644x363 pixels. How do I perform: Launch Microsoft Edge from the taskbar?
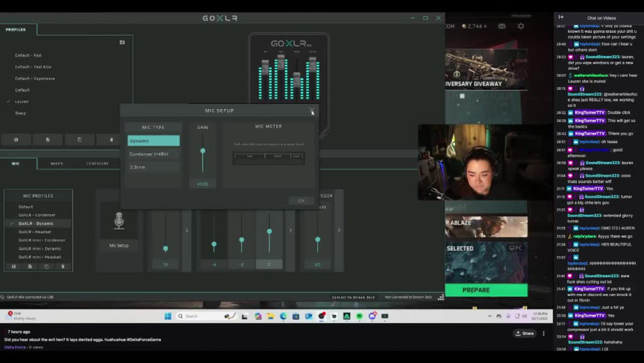click(283, 316)
